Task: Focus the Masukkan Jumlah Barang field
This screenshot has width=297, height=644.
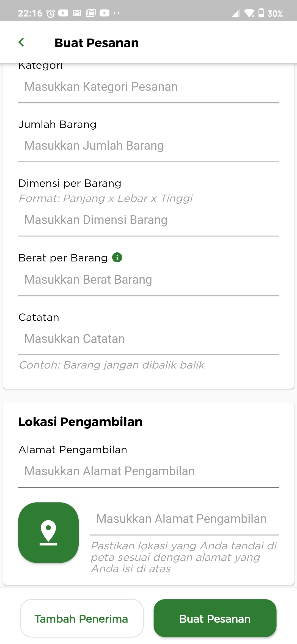Action: [x=148, y=146]
